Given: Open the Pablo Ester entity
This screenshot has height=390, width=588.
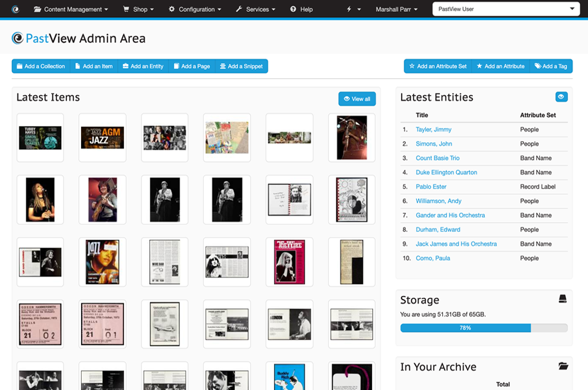Looking at the screenshot, I should pyautogui.click(x=431, y=187).
